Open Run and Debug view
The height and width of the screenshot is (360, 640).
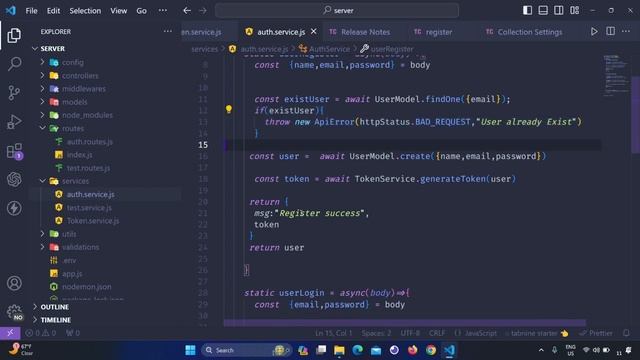point(14,122)
